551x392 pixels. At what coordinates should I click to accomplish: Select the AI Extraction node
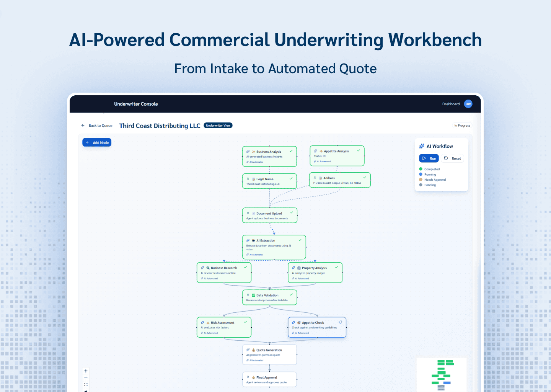pyautogui.click(x=274, y=247)
